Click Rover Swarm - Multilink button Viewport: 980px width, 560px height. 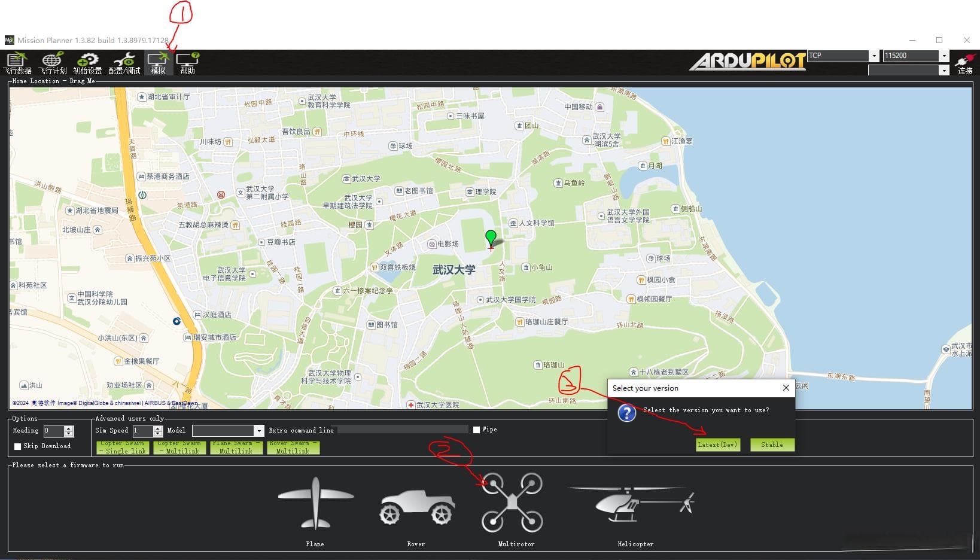click(293, 448)
